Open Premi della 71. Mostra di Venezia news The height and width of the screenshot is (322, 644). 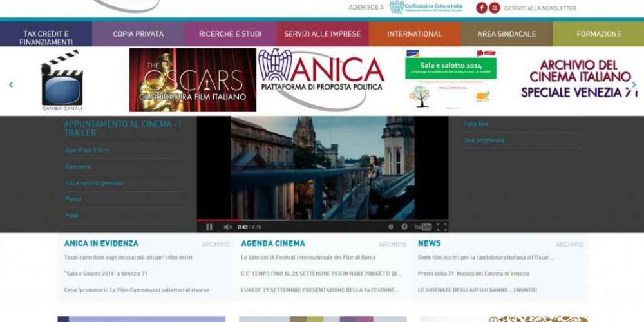click(473, 274)
